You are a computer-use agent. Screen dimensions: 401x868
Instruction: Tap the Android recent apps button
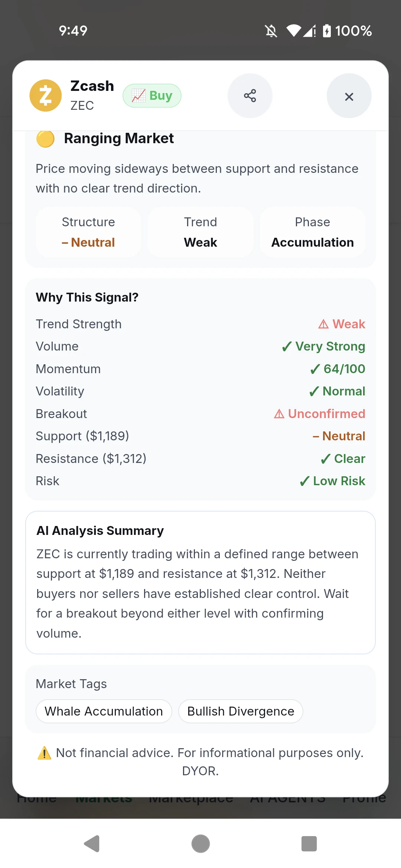[309, 844]
